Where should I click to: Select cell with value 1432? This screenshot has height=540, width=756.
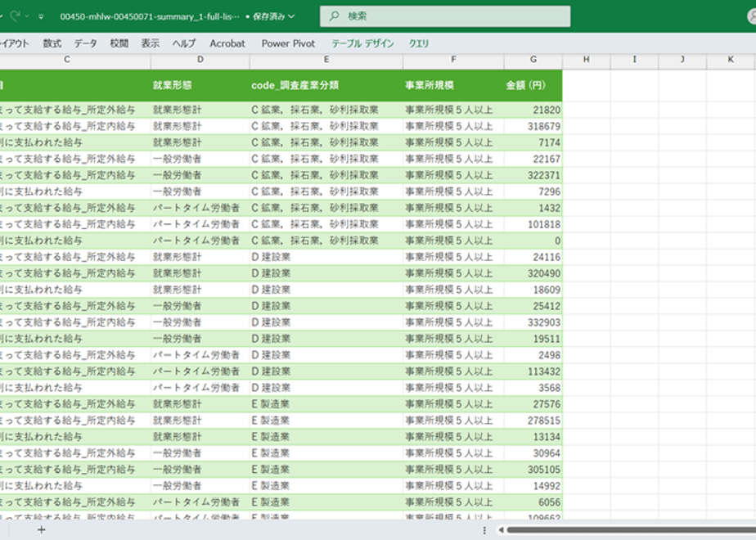coord(533,209)
